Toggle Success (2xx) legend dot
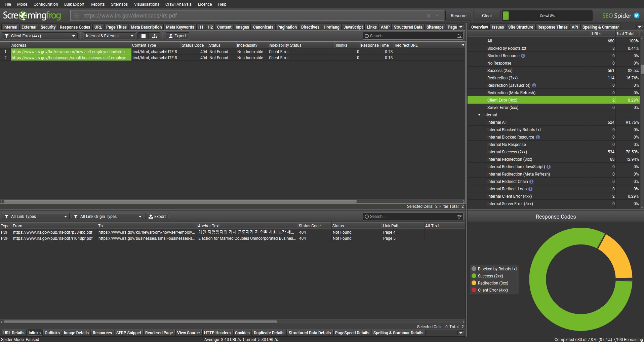This screenshot has width=644, height=342. (x=474, y=276)
